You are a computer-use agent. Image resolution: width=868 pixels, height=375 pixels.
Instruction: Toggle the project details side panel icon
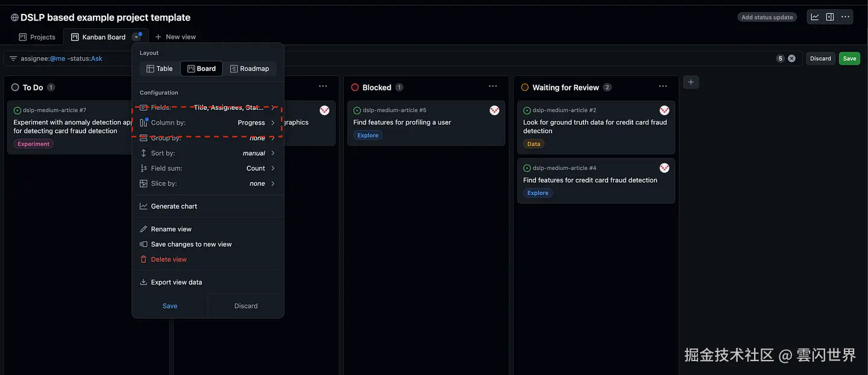pos(830,17)
